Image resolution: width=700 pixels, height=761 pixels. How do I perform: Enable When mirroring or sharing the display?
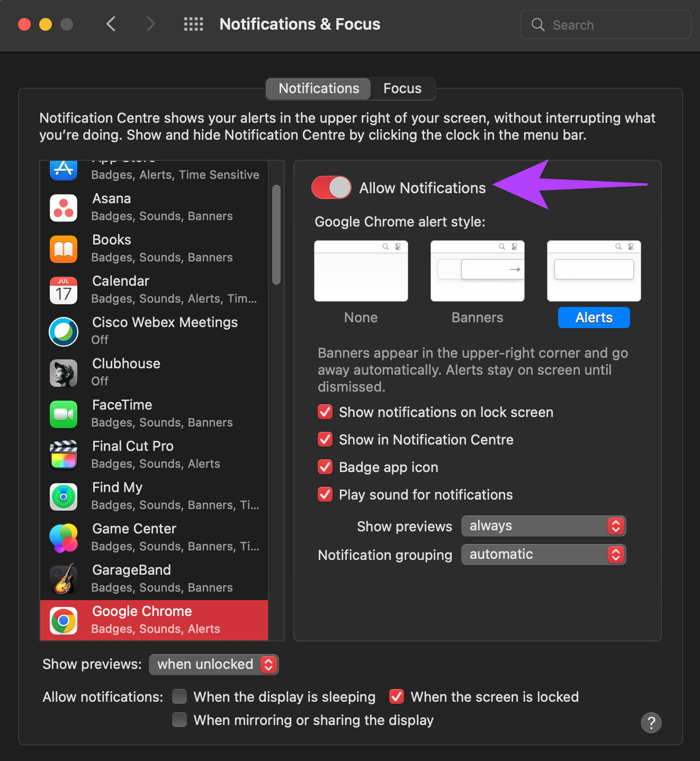[180, 720]
